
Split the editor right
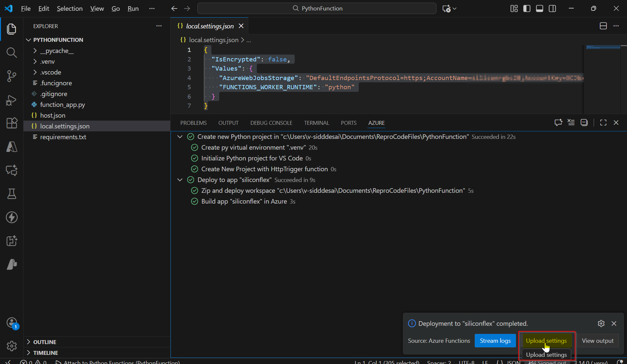603,26
